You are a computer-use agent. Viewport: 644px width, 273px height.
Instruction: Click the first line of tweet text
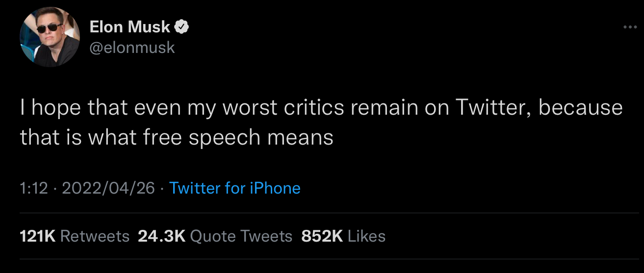pyautogui.click(x=321, y=108)
